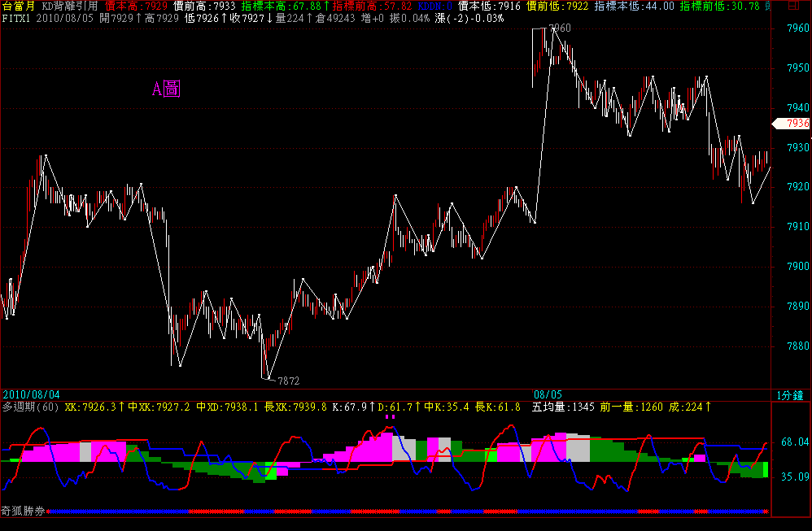Click the 低7926 low price
812x531 pixels.
[x=202, y=18]
